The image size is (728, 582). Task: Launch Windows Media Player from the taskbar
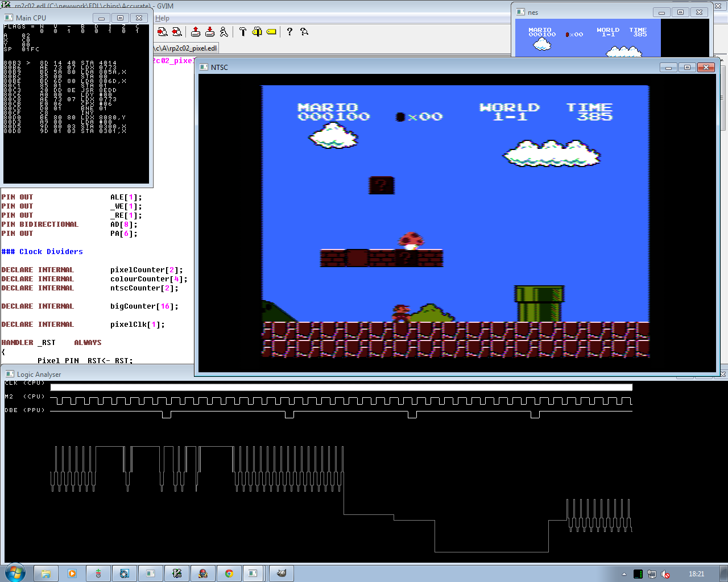72,573
